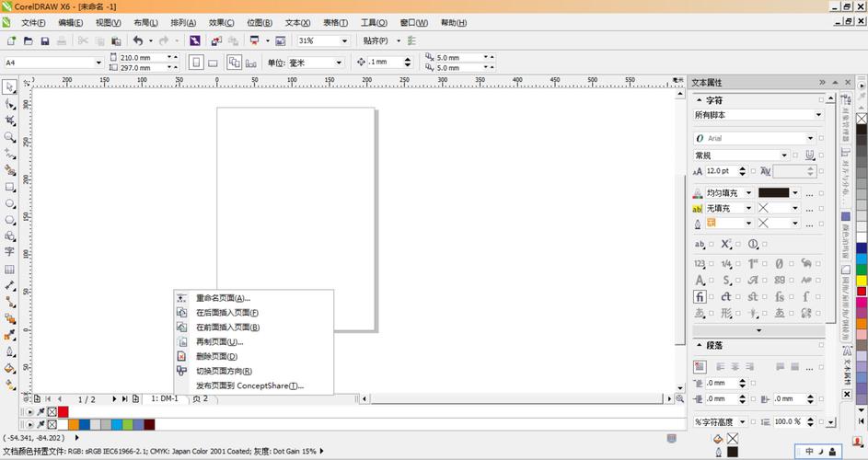Select the Table tool
The height and width of the screenshot is (460, 868).
(9, 270)
